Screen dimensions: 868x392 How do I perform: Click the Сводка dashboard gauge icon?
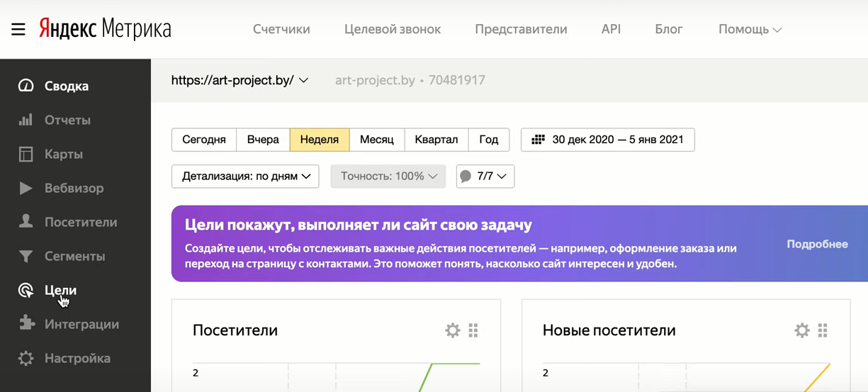tap(26, 86)
